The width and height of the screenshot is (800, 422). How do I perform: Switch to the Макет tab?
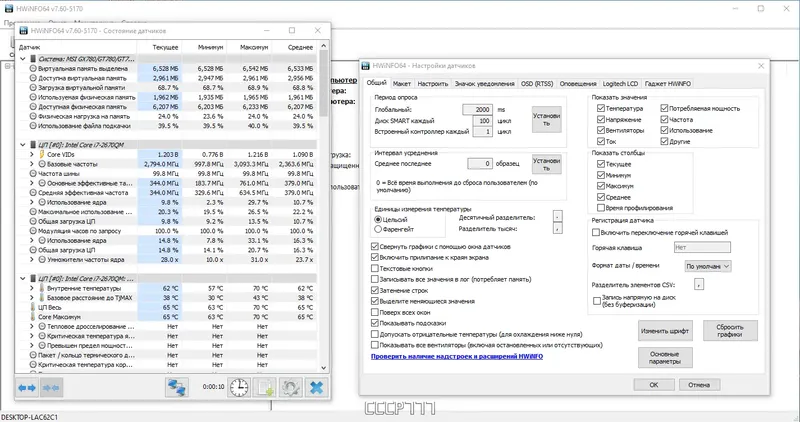[x=402, y=84]
